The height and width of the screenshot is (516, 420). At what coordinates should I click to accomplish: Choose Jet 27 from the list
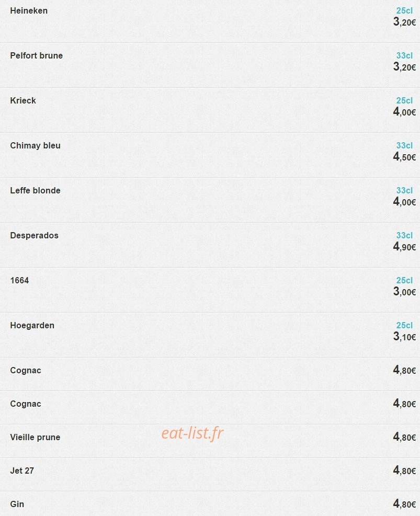click(22, 471)
